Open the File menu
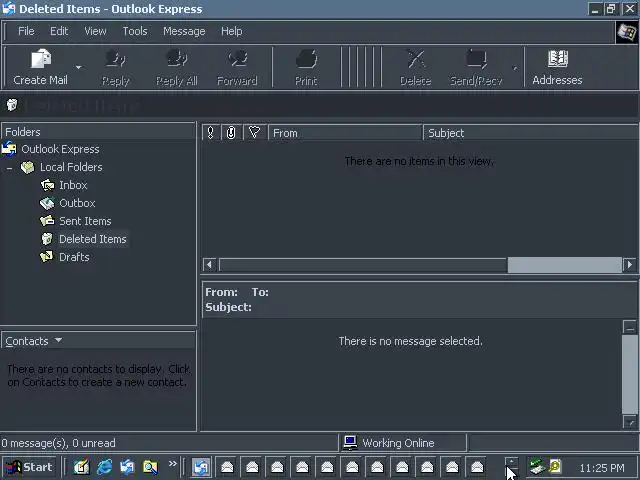Image resolution: width=640 pixels, height=480 pixels. click(26, 31)
